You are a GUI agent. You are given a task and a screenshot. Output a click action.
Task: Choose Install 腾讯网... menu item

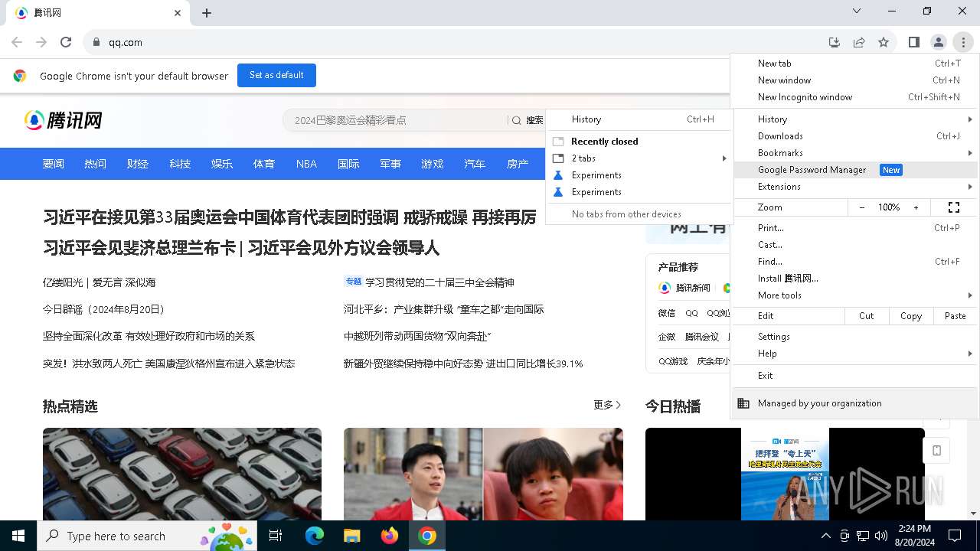pyautogui.click(x=855, y=279)
